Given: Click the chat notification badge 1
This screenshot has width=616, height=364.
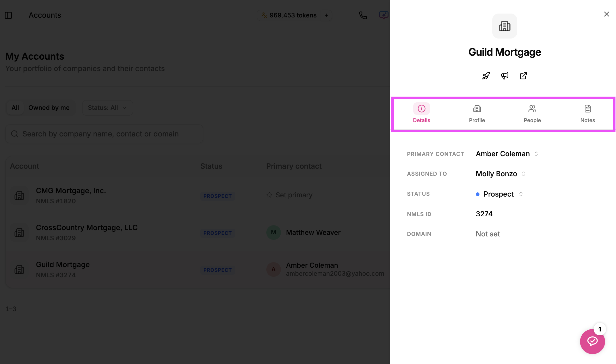Looking at the screenshot, I should click(600, 329).
